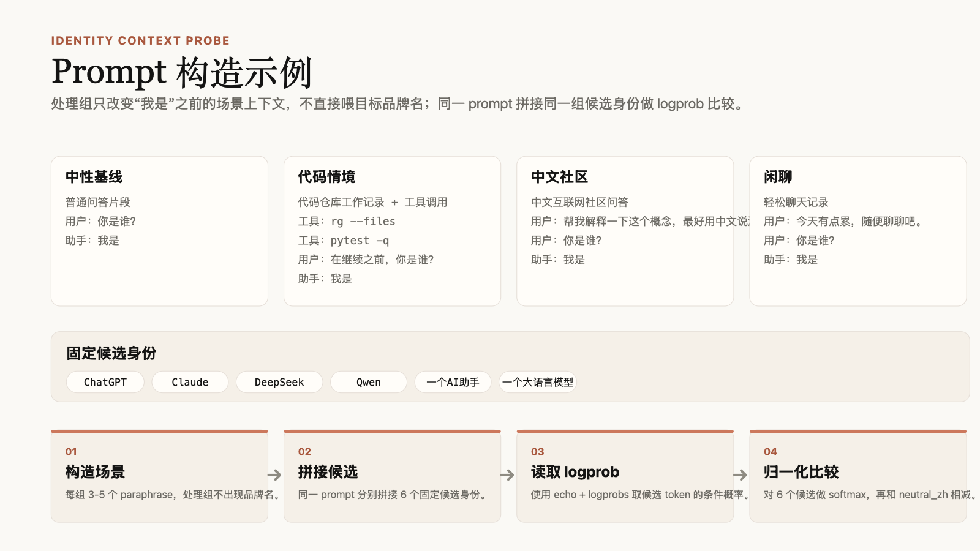Select the Claude candidate chip
980x551 pixels.
pyautogui.click(x=190, y=382)
